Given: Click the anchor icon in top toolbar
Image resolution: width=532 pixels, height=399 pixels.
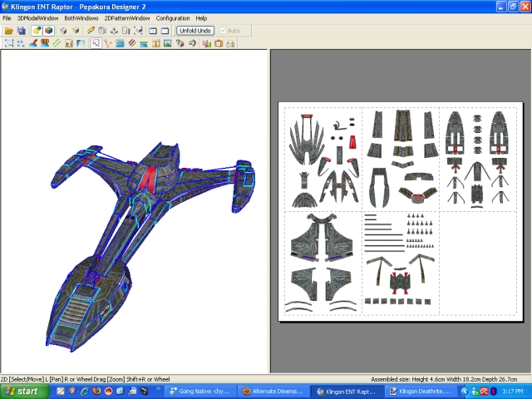Looking at the screenshot, I should pyautogui.click(x=114, y=31).
